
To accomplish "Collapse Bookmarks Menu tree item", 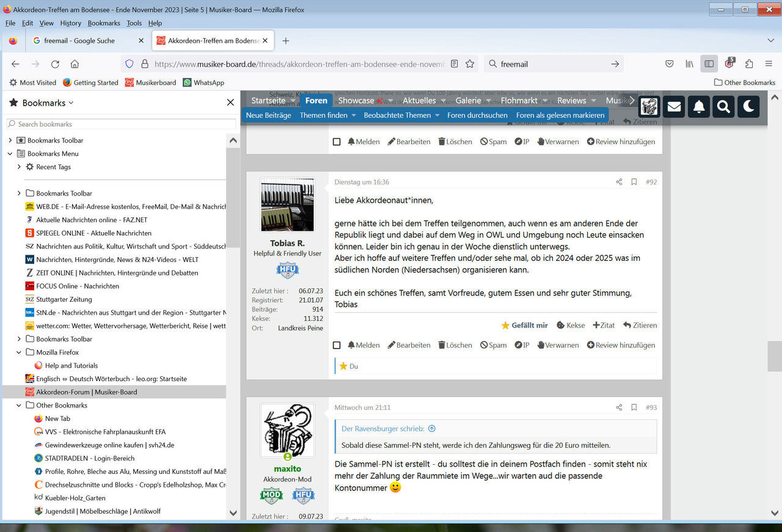I will pyautogui.click(x=10, y=154).
